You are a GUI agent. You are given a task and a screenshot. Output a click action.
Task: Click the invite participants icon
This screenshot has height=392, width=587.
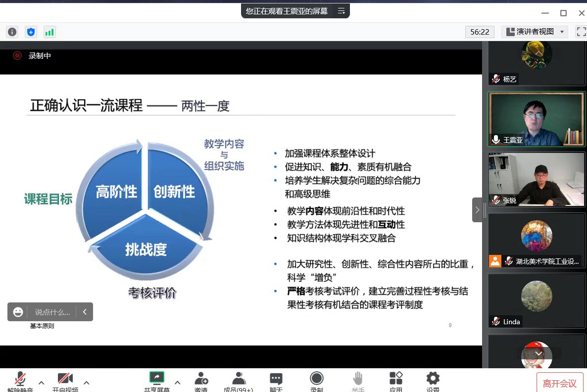[201, 380]
